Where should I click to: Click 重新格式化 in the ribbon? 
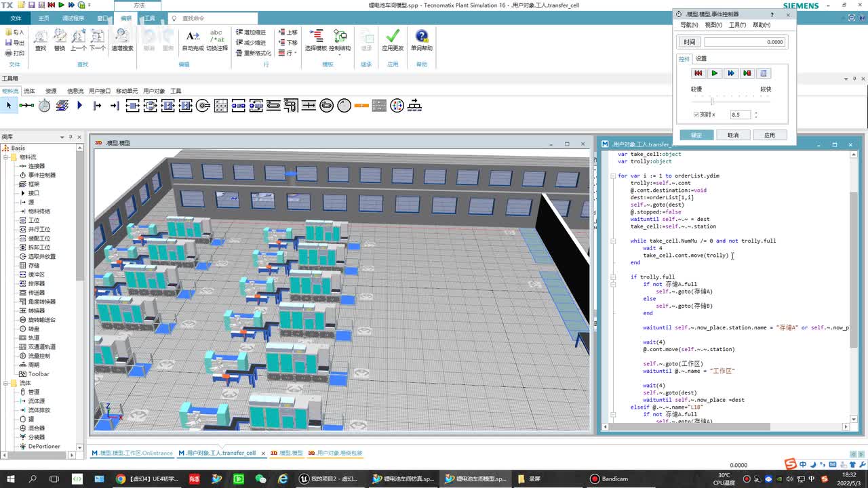[254, 53]
